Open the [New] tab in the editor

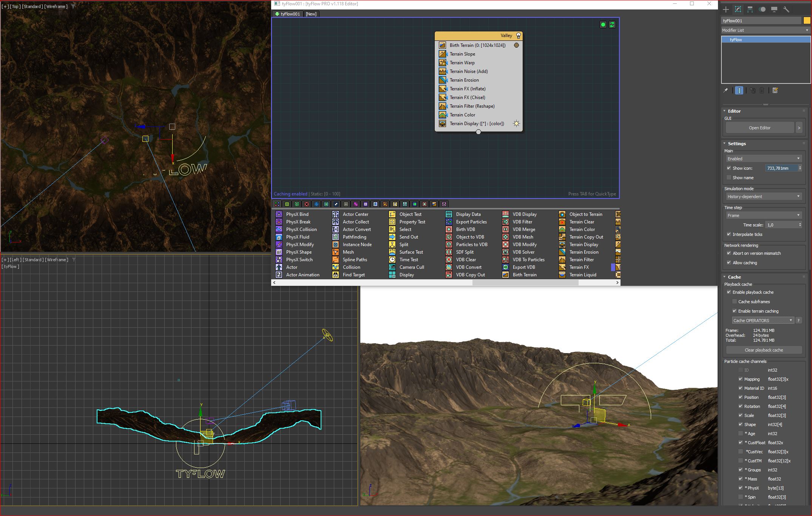pos(311,14)
